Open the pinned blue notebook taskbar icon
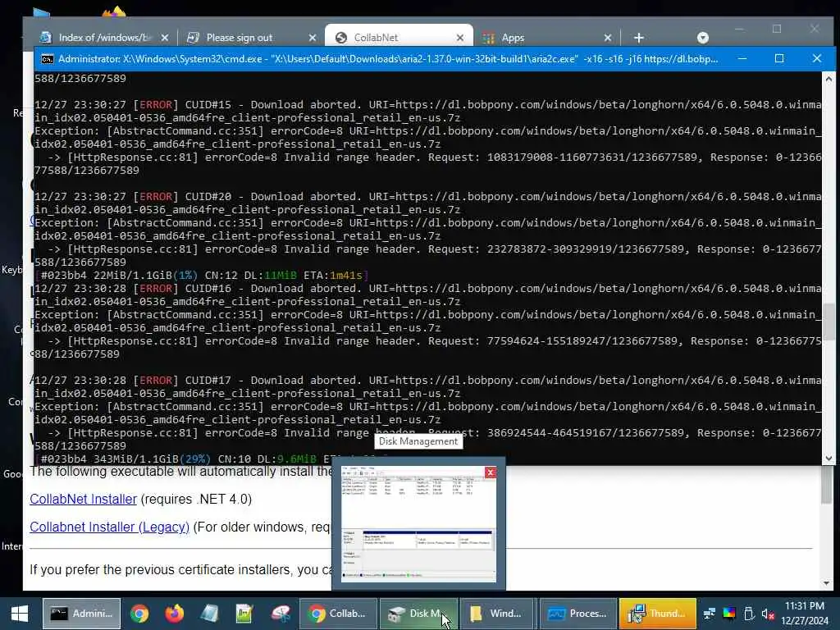Viewport: 840px width, 630px height. pos(209,614)
